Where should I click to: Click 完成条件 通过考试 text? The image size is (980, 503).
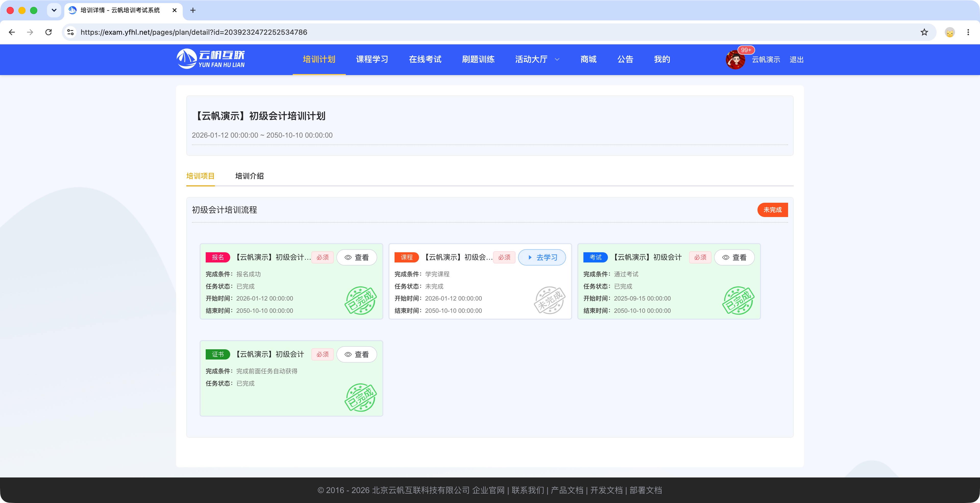tap(611, 274)
